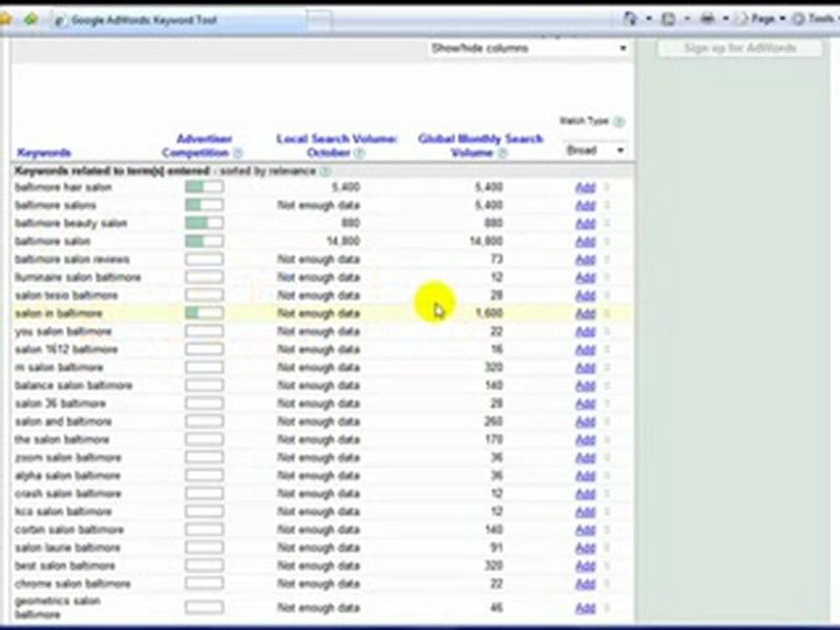This screenshot has height=630, width=840.
Task: Add the keyword luminaire salon baltimore
Action: (585, 277)
